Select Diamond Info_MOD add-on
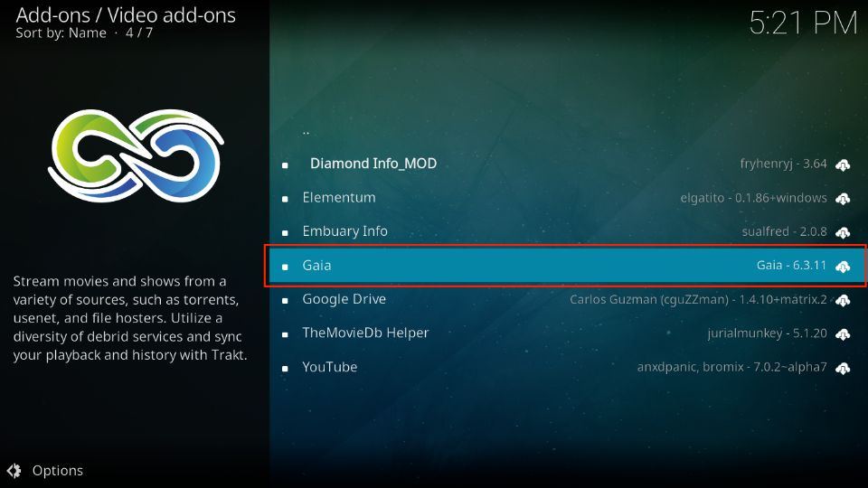The image size is (868, 488). [567, 164]
